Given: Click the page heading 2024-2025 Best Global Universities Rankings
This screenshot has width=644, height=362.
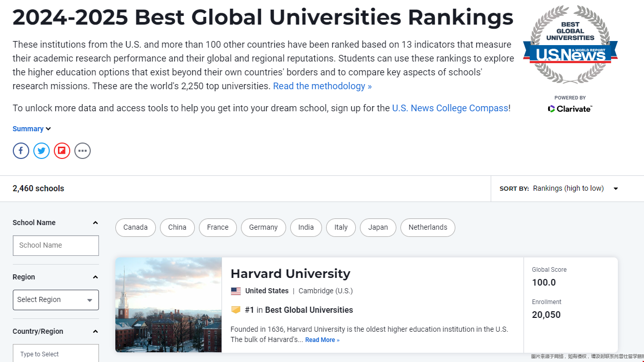Looking at the screenshot, I should pos(263,17).
